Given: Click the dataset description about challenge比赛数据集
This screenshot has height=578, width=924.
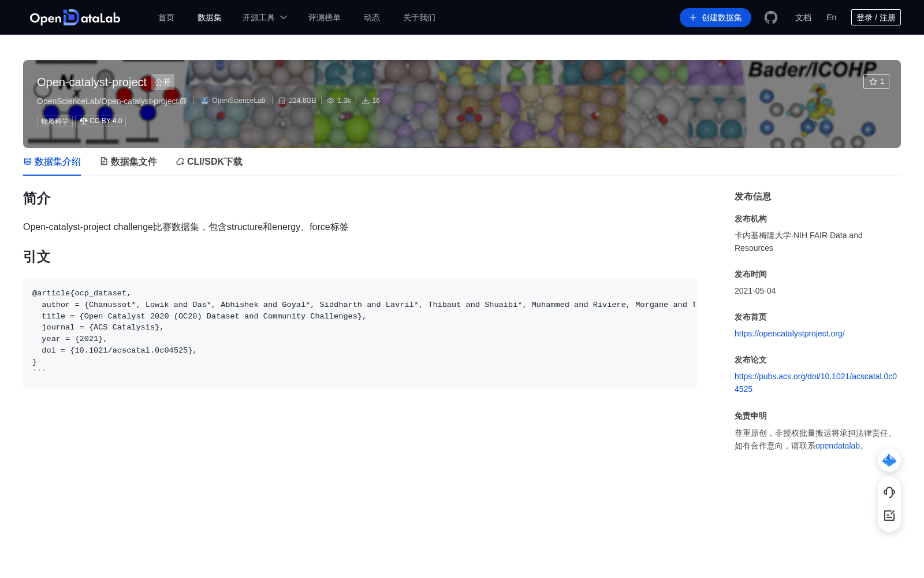Looking at the screenshot, I should [186, 227].
